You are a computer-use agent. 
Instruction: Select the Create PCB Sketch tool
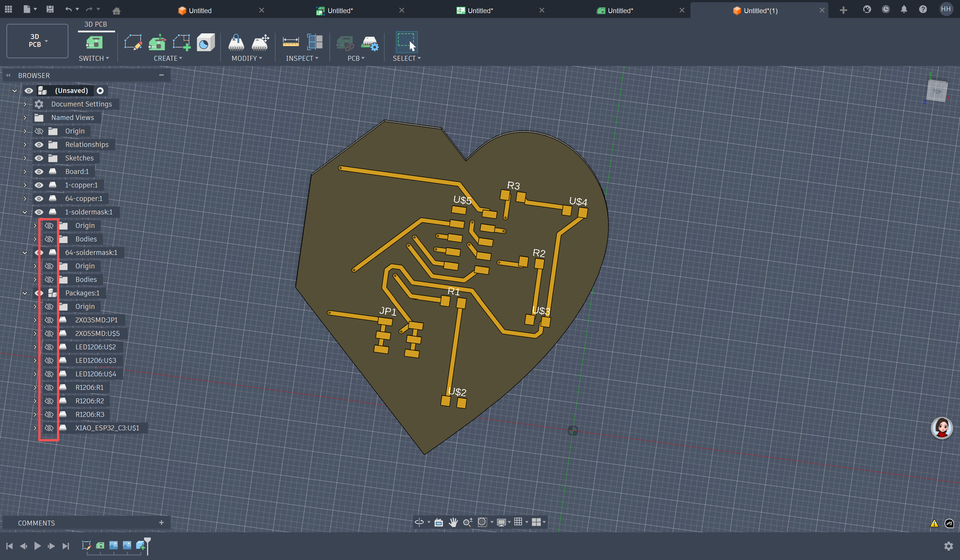click(x=133, y=43)
